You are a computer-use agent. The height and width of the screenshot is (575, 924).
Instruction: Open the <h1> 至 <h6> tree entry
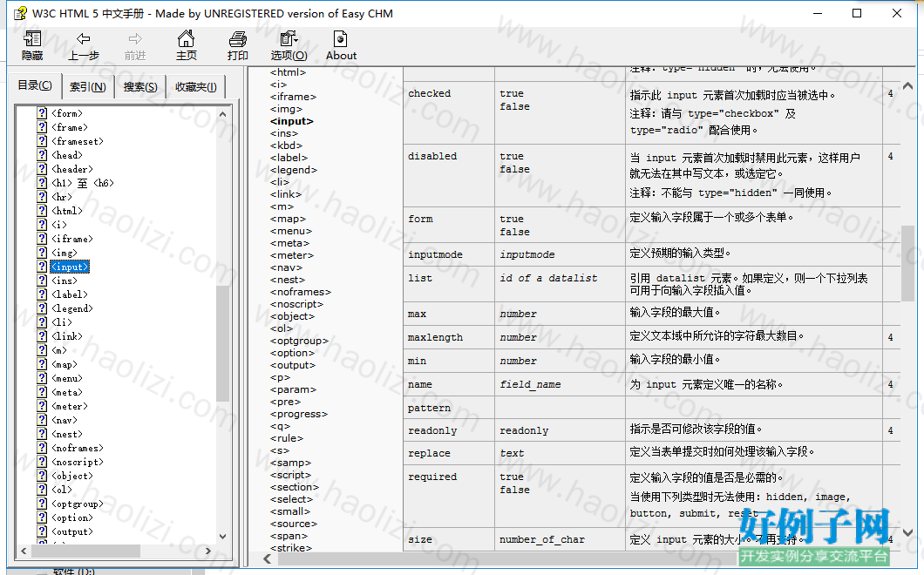pos(83,183)
